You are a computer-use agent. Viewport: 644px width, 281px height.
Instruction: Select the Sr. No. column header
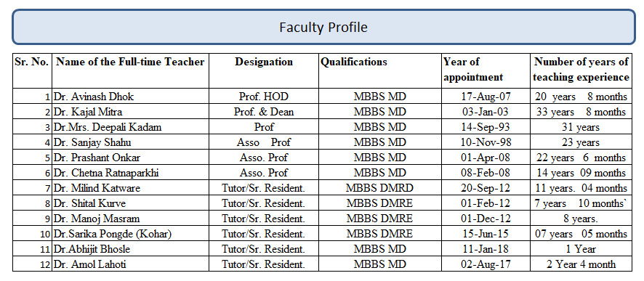coord(32,70)
